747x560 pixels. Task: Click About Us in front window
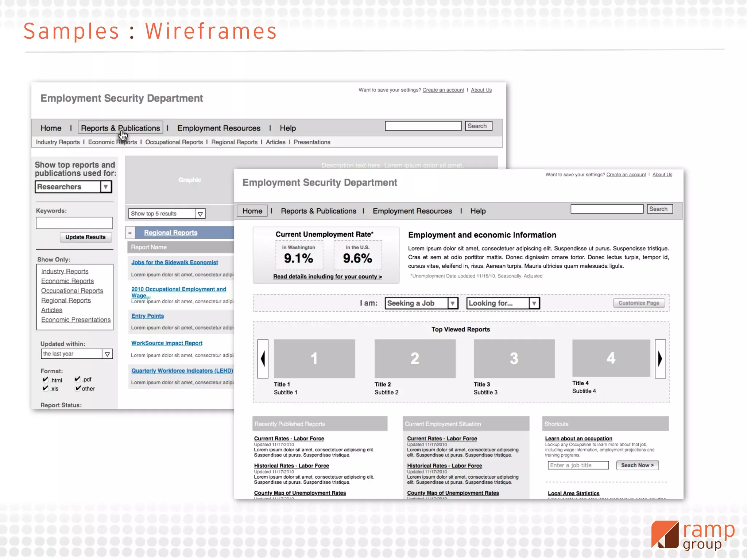(x=662, y=175)
